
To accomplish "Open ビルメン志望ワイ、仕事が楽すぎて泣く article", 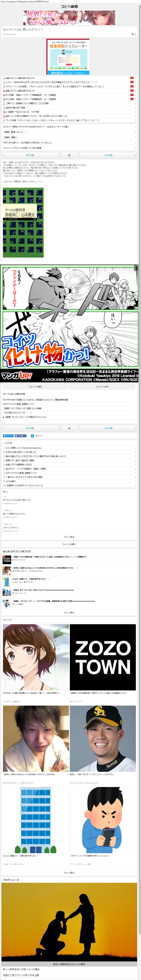I will coord(32,579).
